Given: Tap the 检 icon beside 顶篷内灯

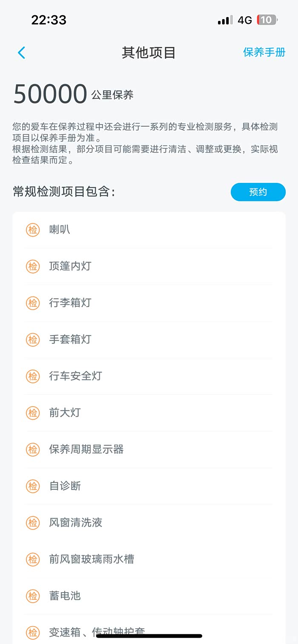Looking at the screenshot, I should (33, 266).
